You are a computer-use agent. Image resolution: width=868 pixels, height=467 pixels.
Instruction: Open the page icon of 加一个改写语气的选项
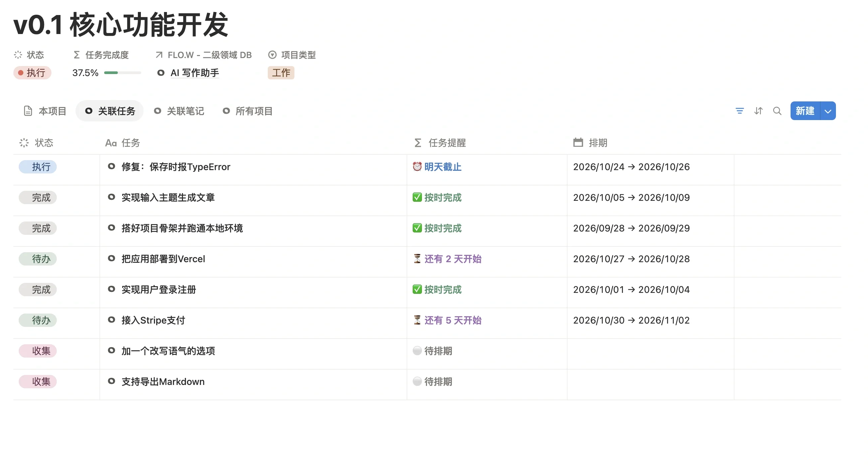pos(111,351)
